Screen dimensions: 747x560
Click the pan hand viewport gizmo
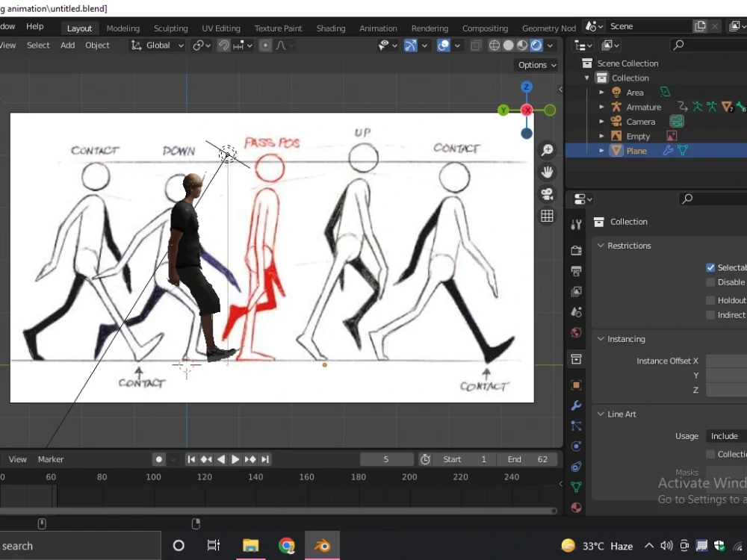pyautogui.click(x=547, y=172)
